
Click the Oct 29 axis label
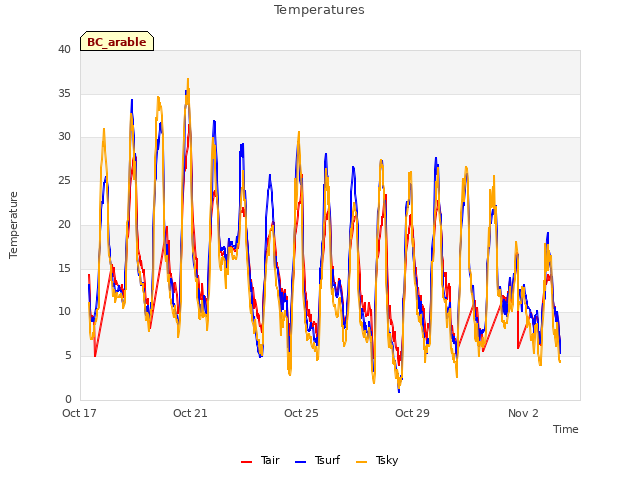click(412, 413)
